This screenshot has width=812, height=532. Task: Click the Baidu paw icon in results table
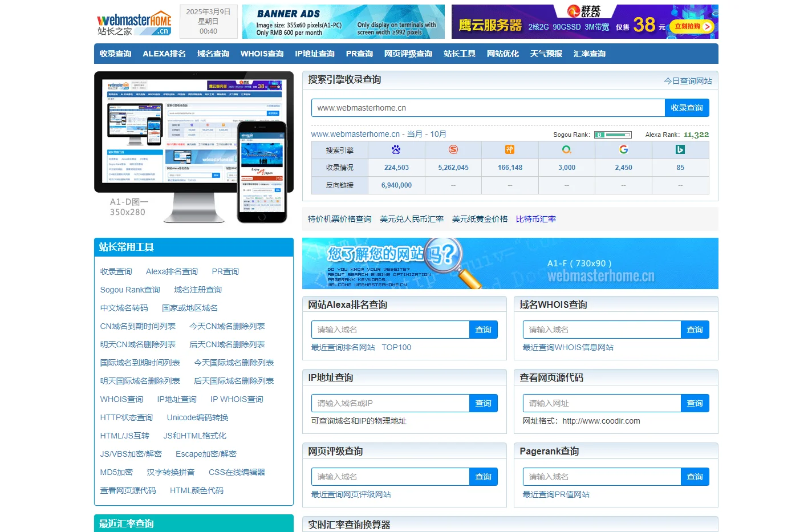pos(396,149)
